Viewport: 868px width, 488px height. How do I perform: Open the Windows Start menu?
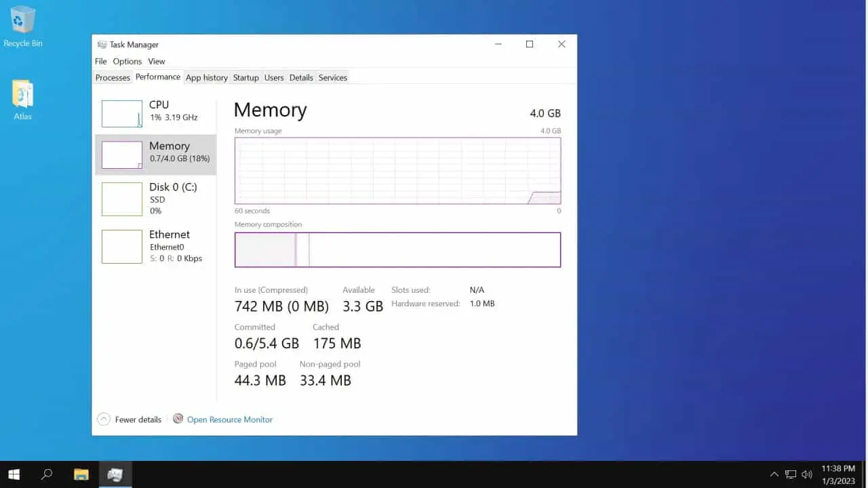tap(14, 474)
